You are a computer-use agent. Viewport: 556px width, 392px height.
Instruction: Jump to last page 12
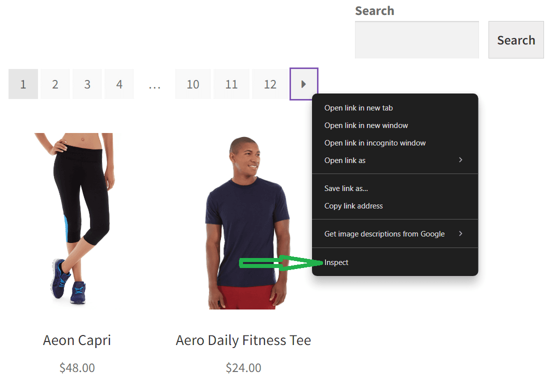tap(270, 84)
